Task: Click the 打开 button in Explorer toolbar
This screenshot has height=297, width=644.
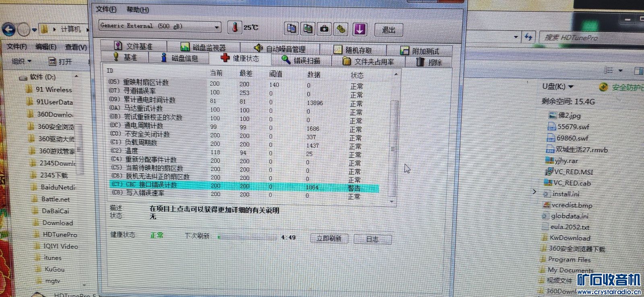Action: click(60, 61)
